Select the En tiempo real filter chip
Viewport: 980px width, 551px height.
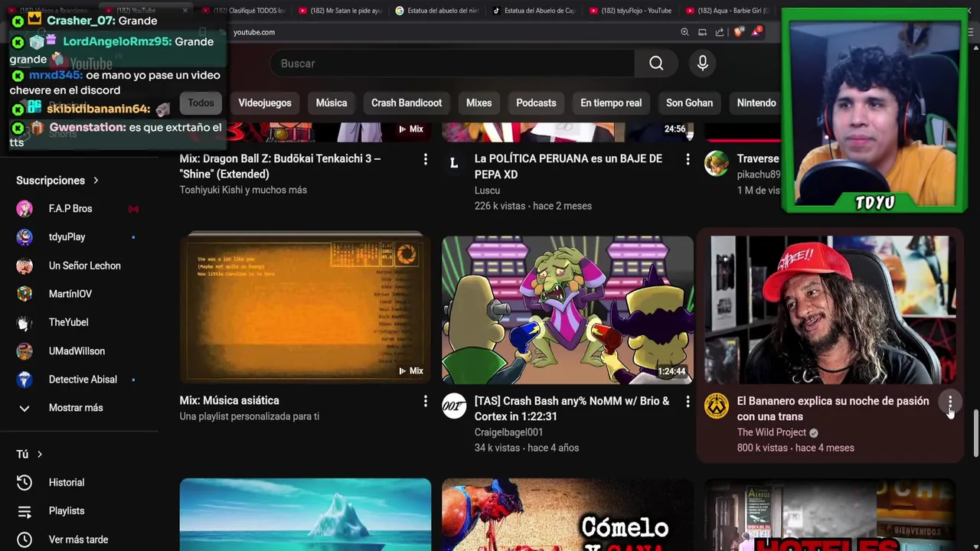click(x=611, y=103)
